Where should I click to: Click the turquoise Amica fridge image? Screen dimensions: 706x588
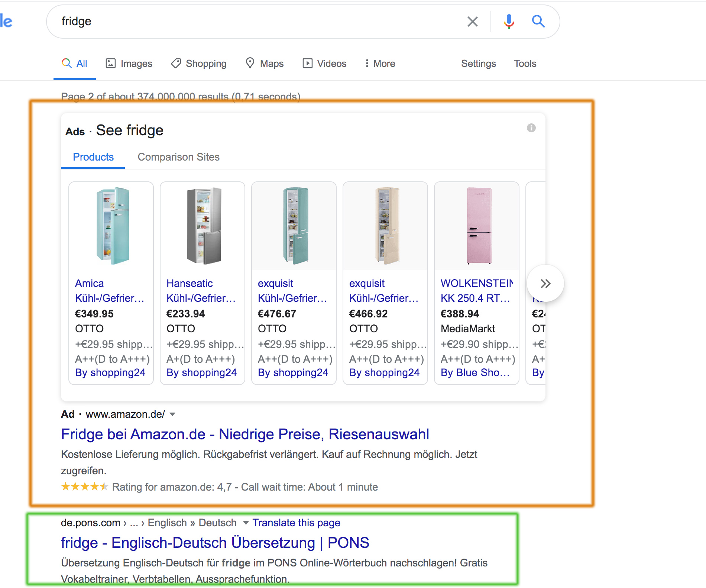[113, 226]
